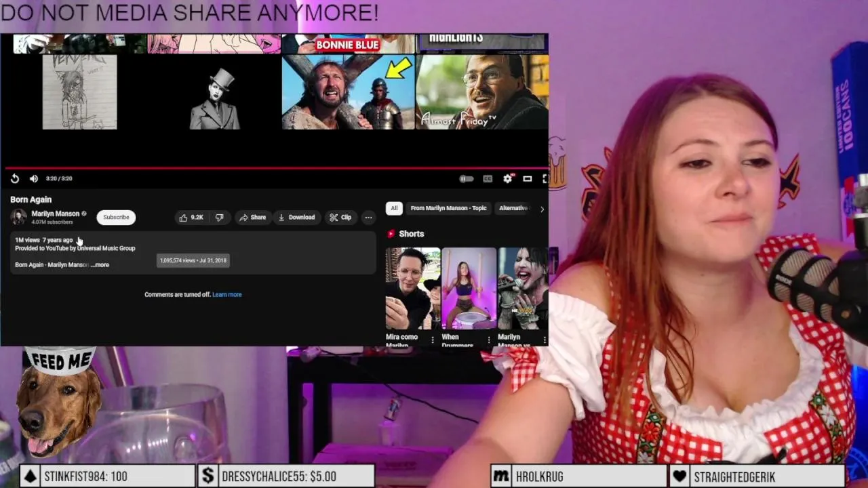
Task: Select Almost Friday TV end-screen video
Action: pos(482,92)
